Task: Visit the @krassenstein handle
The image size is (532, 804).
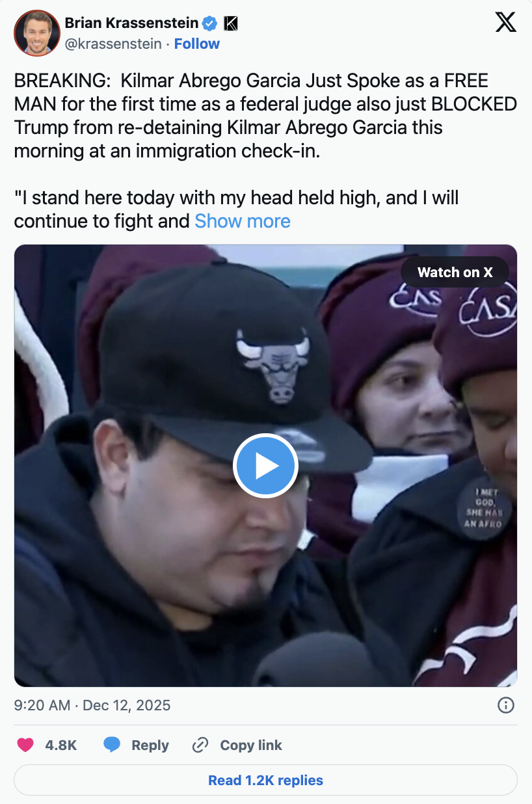Action: click(x=113, y=44)
